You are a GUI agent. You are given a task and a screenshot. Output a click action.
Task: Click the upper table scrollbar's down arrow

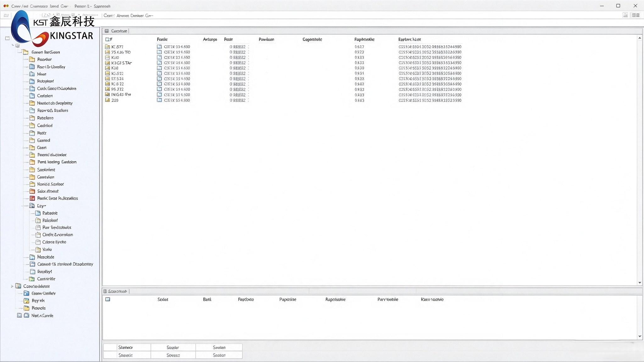tap(640, 283)
